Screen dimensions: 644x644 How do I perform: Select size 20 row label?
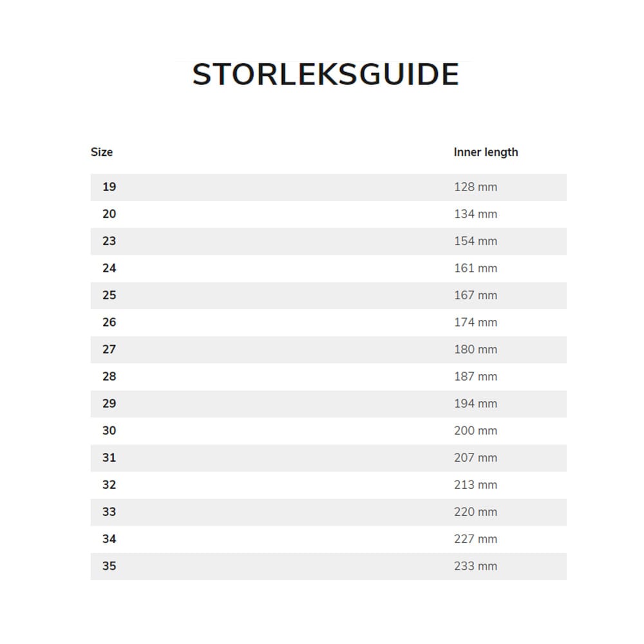tap(109, 214)
